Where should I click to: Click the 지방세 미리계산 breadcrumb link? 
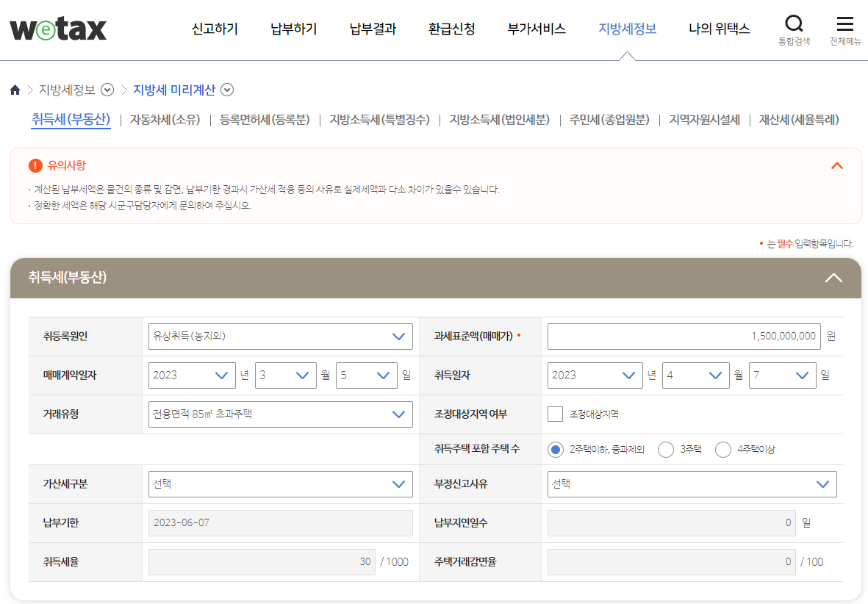(174, 90)
